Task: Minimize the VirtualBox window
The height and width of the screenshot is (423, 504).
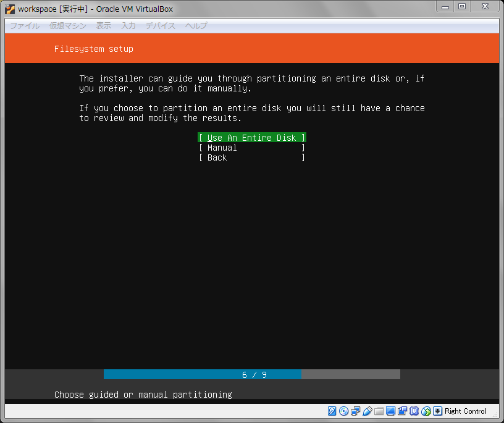Action: pyautogui.click(x=445, y=7)
